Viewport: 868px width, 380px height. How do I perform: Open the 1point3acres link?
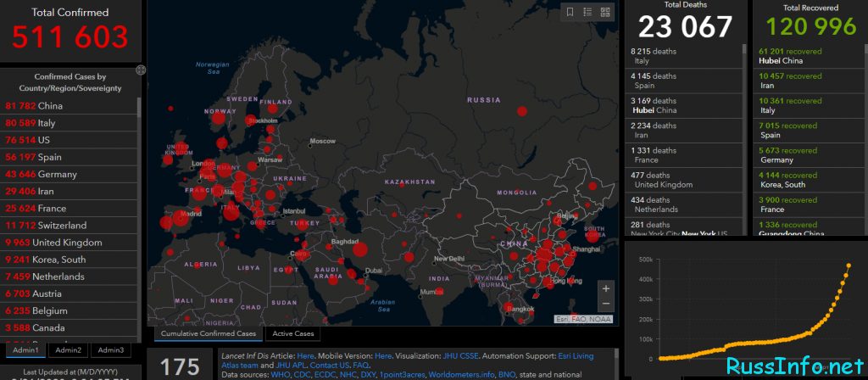coord(403,375)
